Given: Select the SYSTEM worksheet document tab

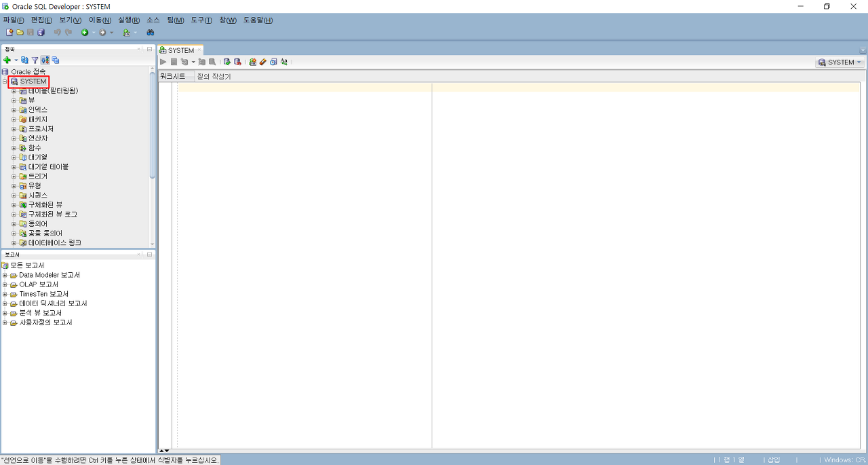Looking at the screenshot, I should [180, 50].
